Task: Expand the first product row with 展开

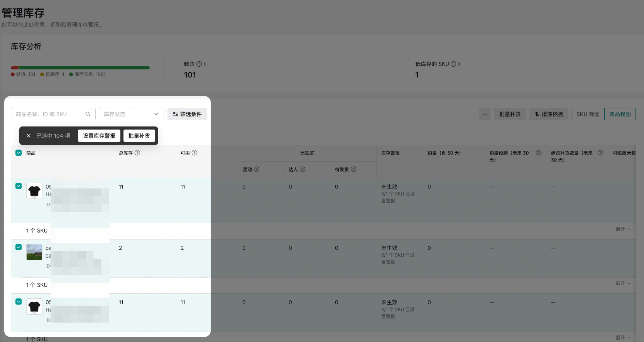Action: point(623,229)
